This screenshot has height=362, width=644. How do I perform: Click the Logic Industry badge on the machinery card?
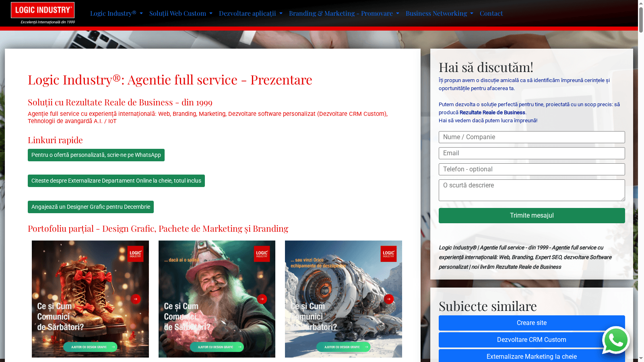pos(388,254)
